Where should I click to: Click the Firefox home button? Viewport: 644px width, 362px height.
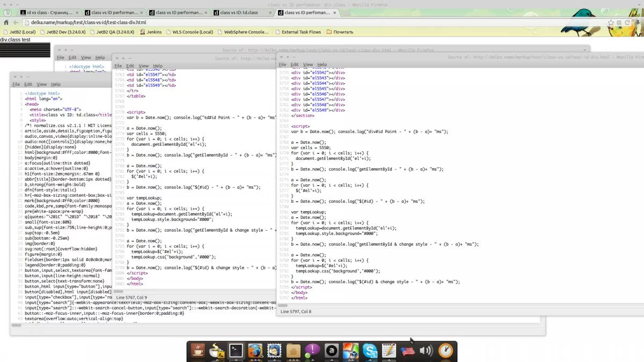point(6,23)
